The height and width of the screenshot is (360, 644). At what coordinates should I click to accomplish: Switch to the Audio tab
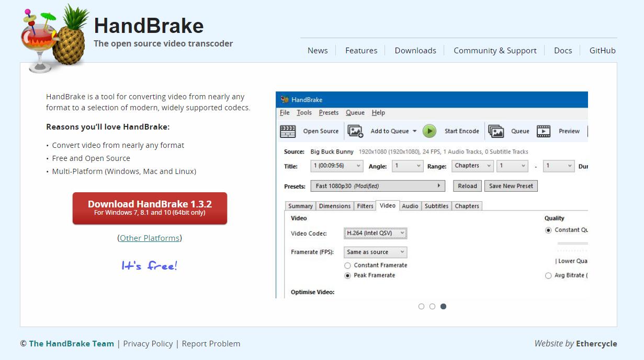410,206
